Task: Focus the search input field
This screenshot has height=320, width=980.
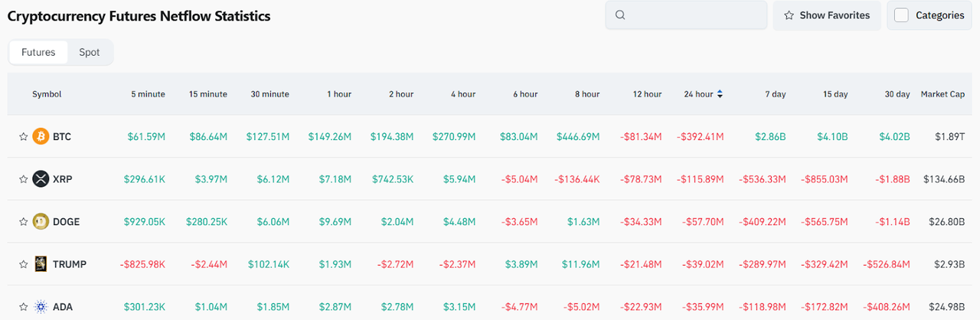Action: pos(693,15)
